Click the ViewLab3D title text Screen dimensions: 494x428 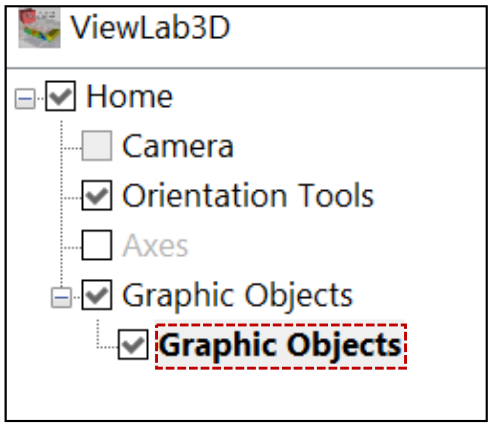tap(150, 28)
